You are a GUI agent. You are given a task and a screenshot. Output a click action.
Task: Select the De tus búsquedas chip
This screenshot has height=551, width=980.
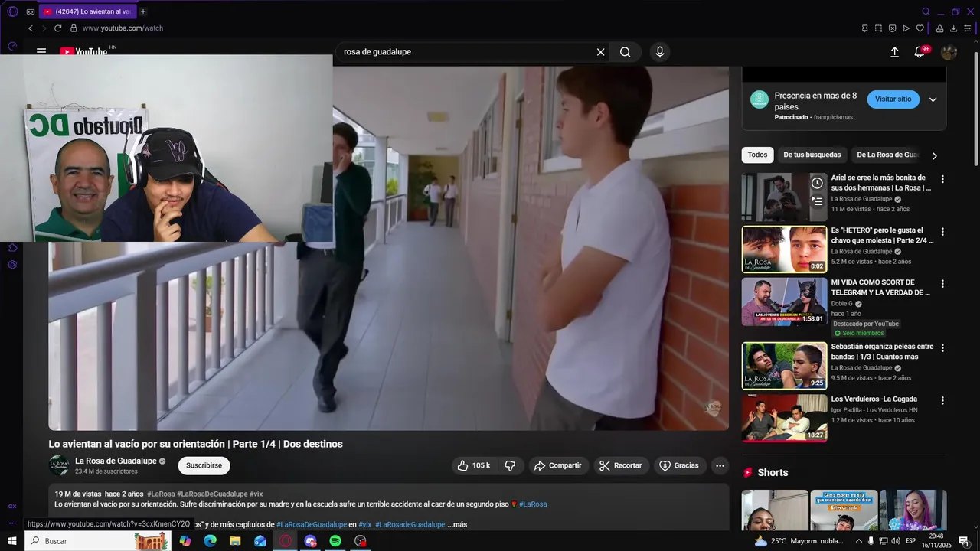click(812, 155)
